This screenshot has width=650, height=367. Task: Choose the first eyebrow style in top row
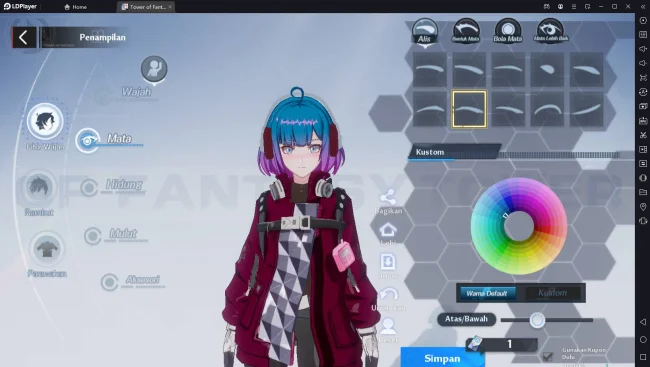point(430,69)
